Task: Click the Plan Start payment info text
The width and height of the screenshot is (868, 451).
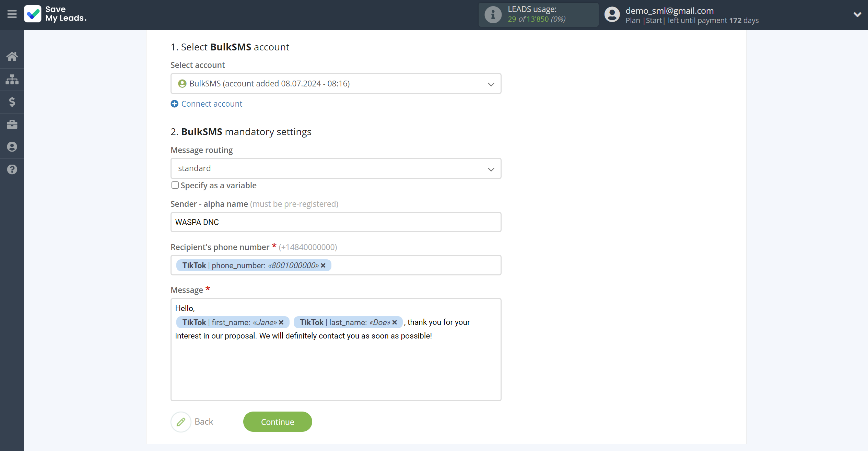Action: pos(692,21)
